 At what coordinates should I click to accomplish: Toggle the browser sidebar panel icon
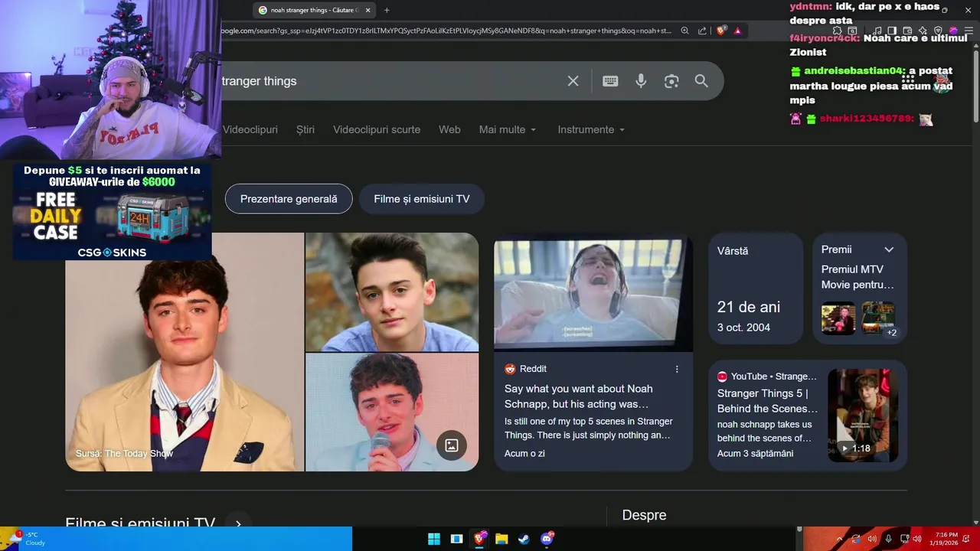tap(892, 31)
